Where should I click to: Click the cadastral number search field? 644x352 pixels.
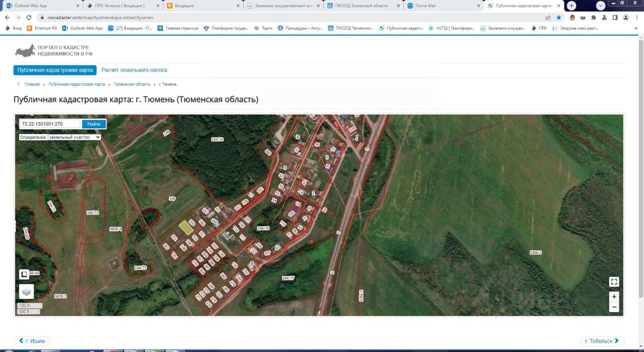[50, 124]
